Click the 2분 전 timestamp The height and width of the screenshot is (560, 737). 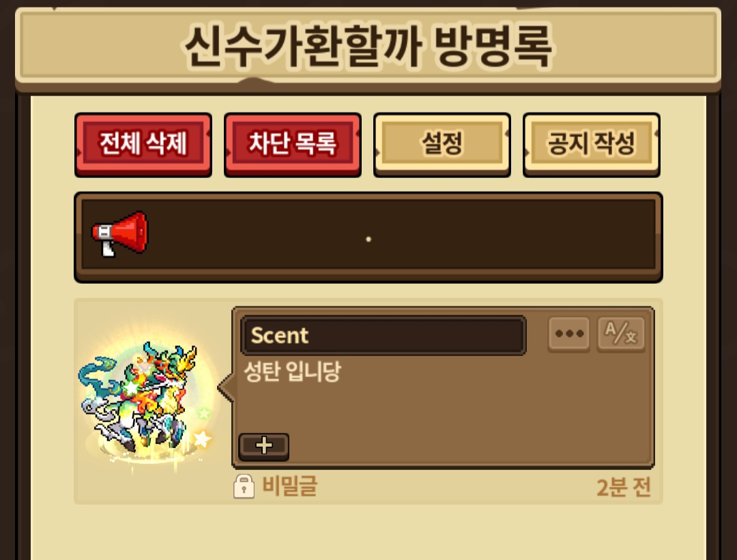[624, 487]
